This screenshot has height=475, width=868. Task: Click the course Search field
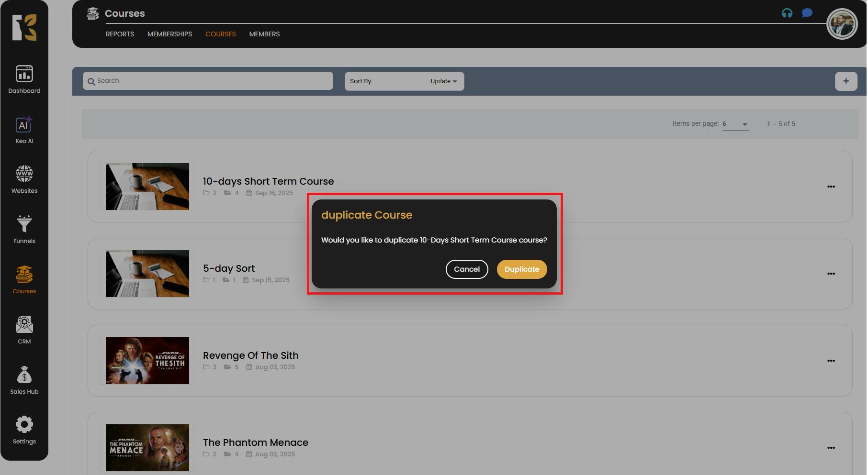tap(208, 81)
